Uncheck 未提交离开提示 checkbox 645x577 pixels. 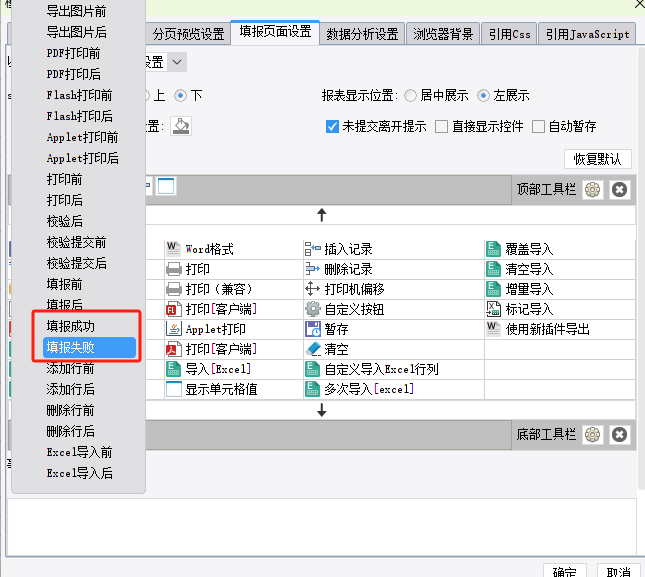tap(332, 126)
